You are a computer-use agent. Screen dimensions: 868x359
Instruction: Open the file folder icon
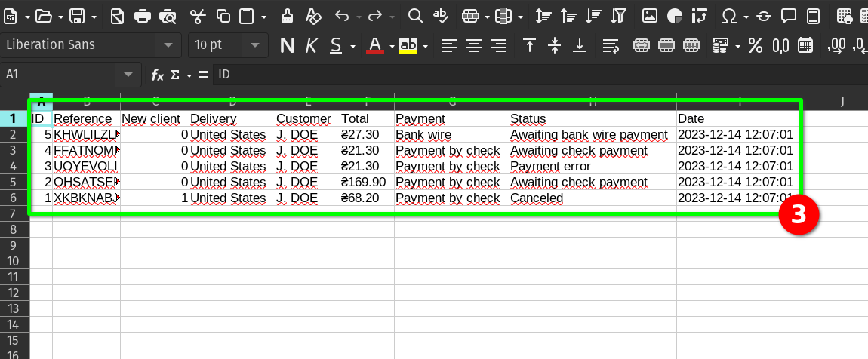tap(44, 17)
